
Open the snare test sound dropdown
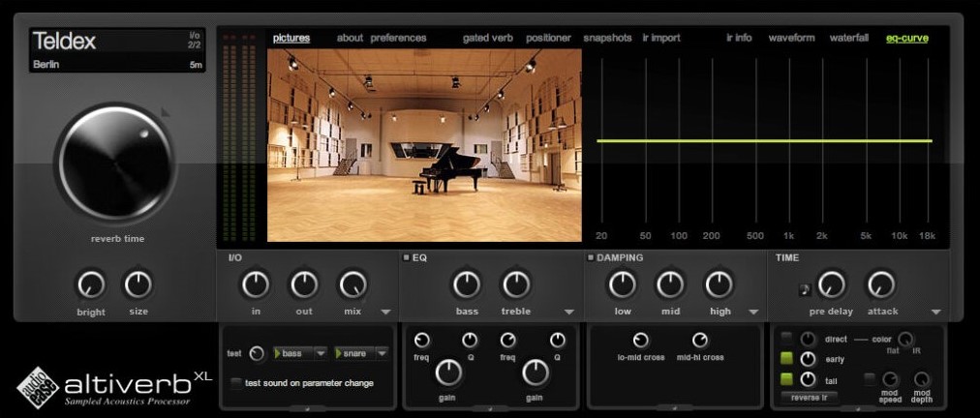click(360, 354)
